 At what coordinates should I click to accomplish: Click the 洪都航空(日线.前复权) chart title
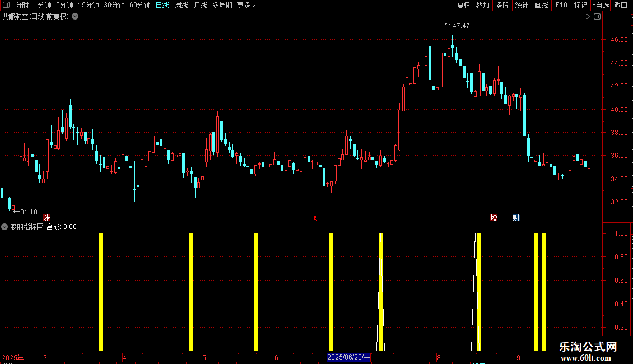coord(35,17)
